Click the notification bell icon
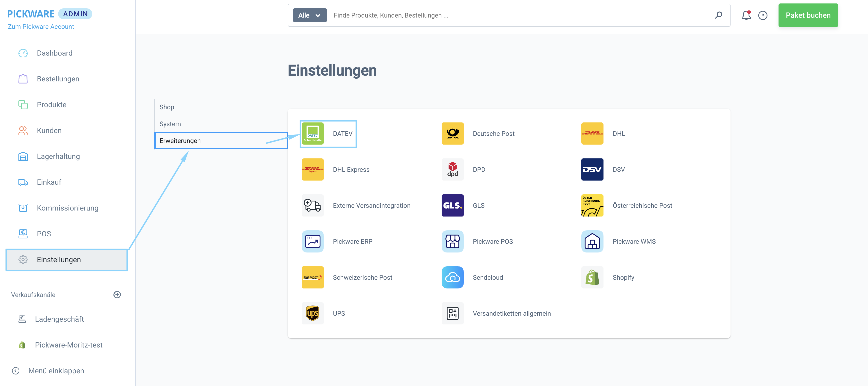The width and height of the screenshot is (868, 386). (746, 15)
